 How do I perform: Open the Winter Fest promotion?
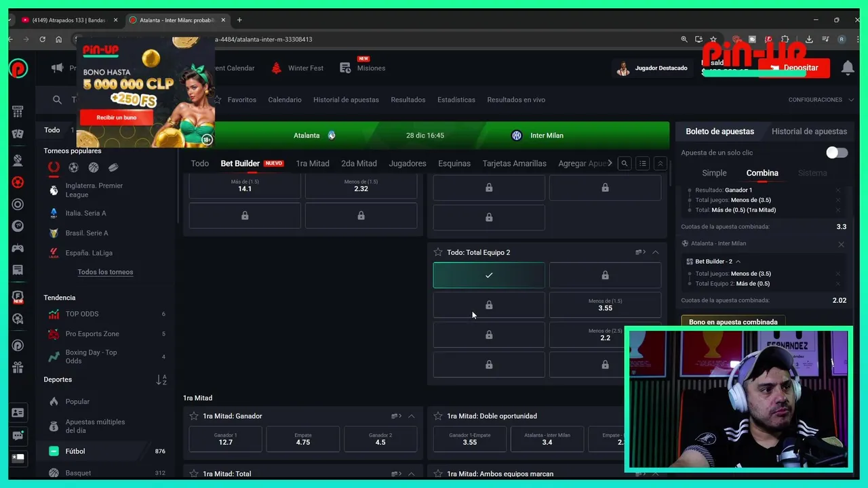click(x=297, y=68)
